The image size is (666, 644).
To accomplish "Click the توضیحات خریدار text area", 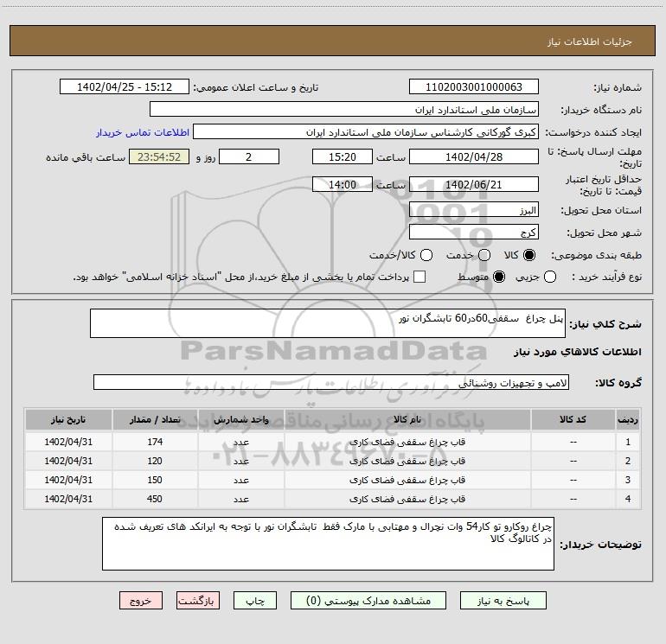I will 328,544.
